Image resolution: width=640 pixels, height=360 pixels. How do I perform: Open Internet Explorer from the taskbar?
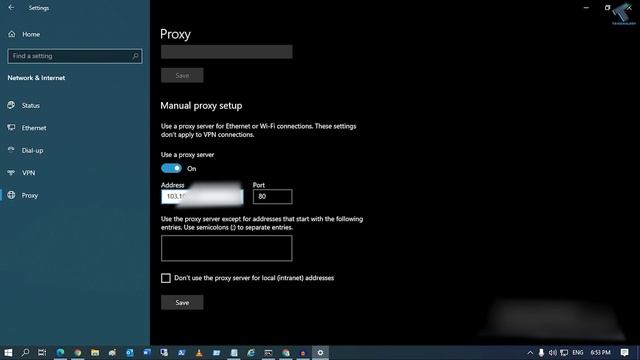tap(251, 353)
